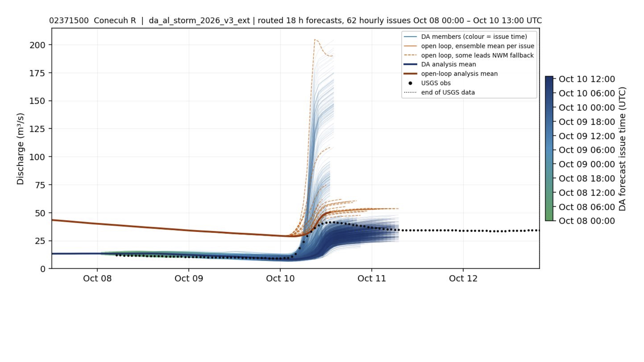Click colorbar tick label 'Oct 10 06:00'
The height and width of the screenshot is (362, 644).
[587, 93]
